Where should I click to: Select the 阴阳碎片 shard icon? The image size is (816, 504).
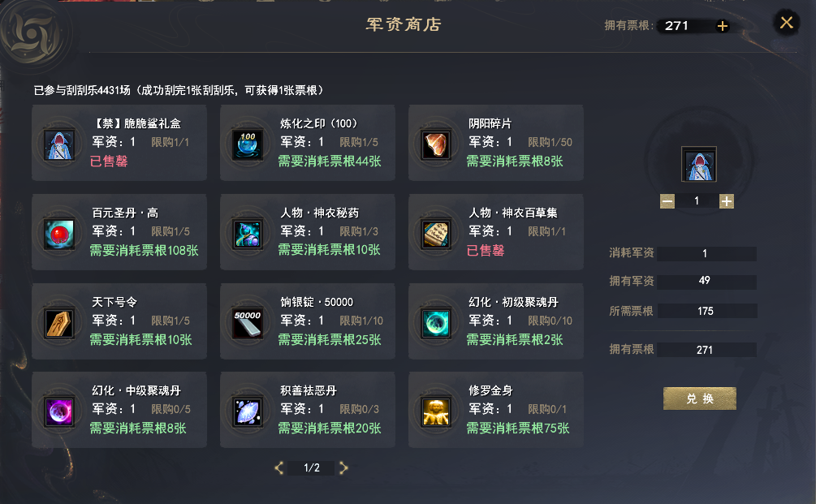click(x=435, y=144)
